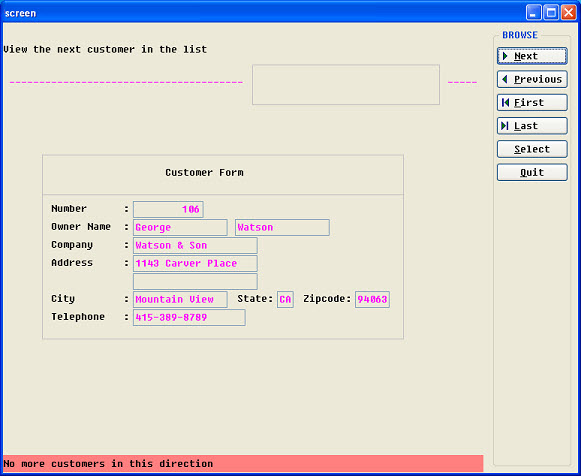Viewport: 581px width, 476px height.
Task: Click the Address field 1143 Carver Place
Action: (195, 263)
